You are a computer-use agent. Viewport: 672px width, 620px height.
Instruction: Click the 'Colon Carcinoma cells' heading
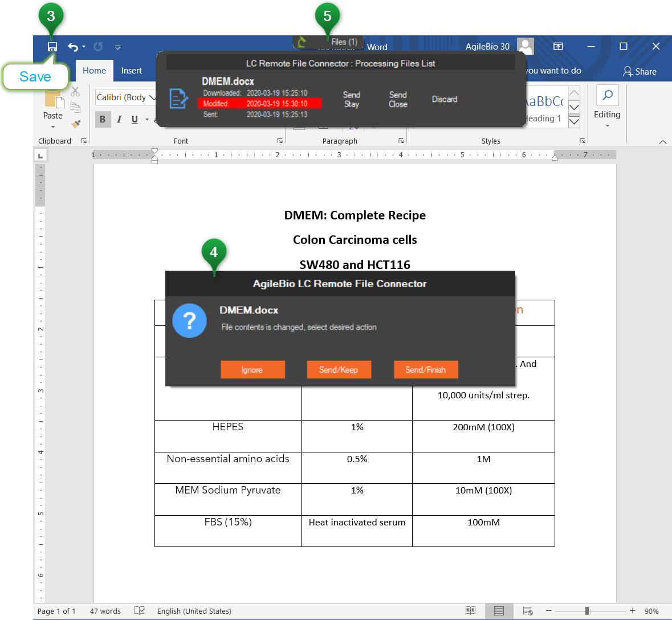[x=355, y=240]
